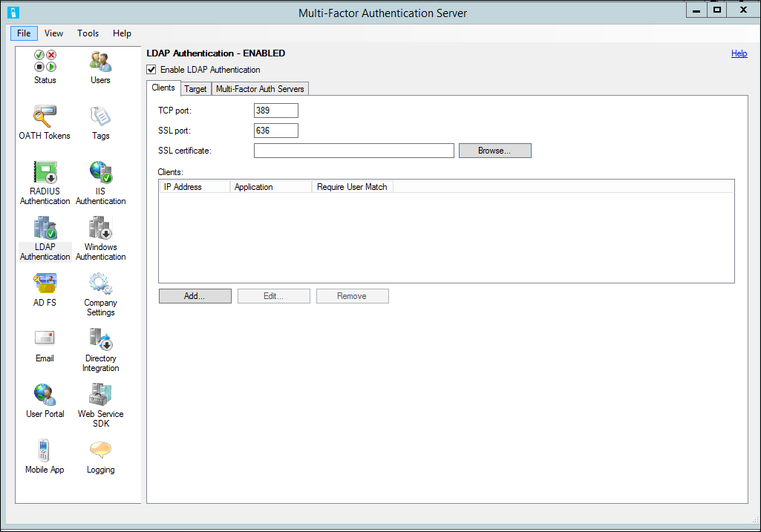Open the Tools menu
Screen dimensions: 761x532
[x=88, y=33]
